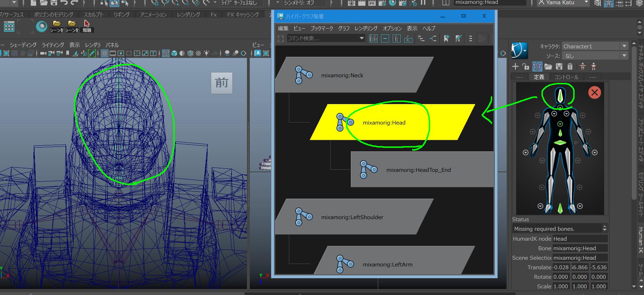
Task: Click the HumanIK mirror matching icon
Action: click(x=537, y=66)
